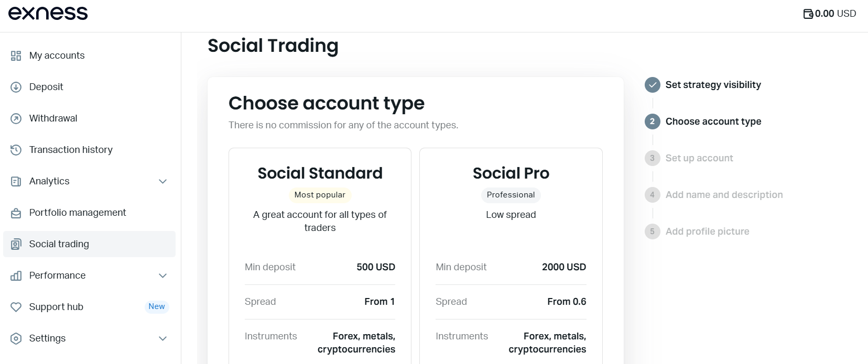Click the Exness logo
The width and height of the screenshot is (868, 364).
pos(48,13)
